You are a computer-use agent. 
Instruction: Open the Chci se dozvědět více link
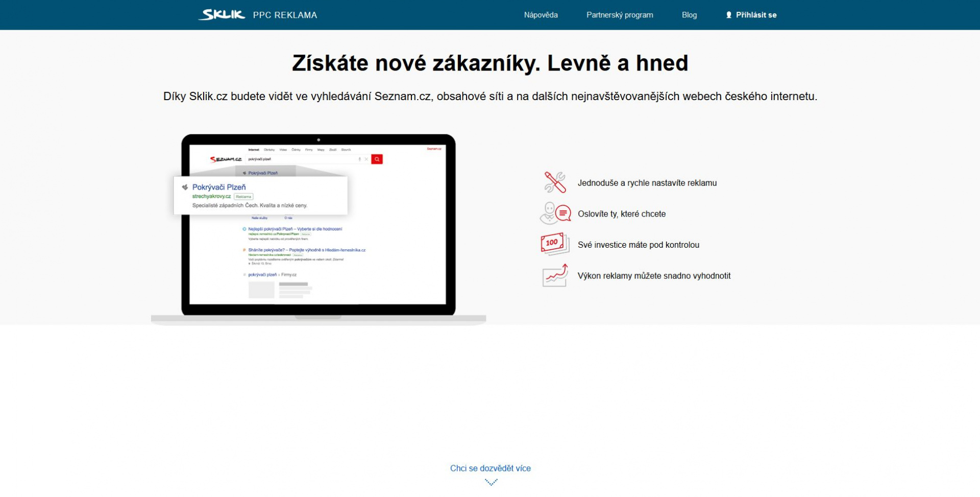pos(490,468)
